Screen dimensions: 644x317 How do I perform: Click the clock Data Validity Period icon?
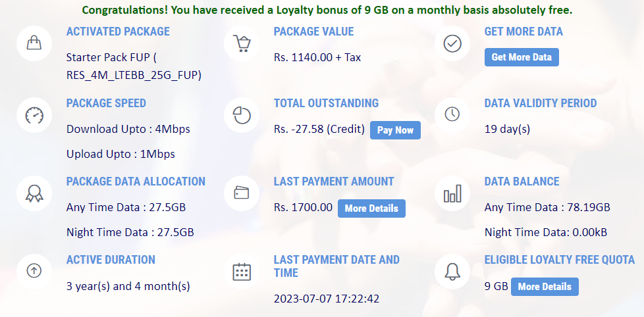[452, 114]
